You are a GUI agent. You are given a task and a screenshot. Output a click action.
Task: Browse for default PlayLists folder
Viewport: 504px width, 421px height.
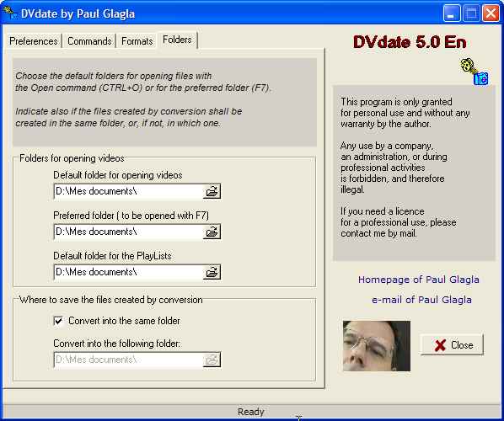[212, 272]
